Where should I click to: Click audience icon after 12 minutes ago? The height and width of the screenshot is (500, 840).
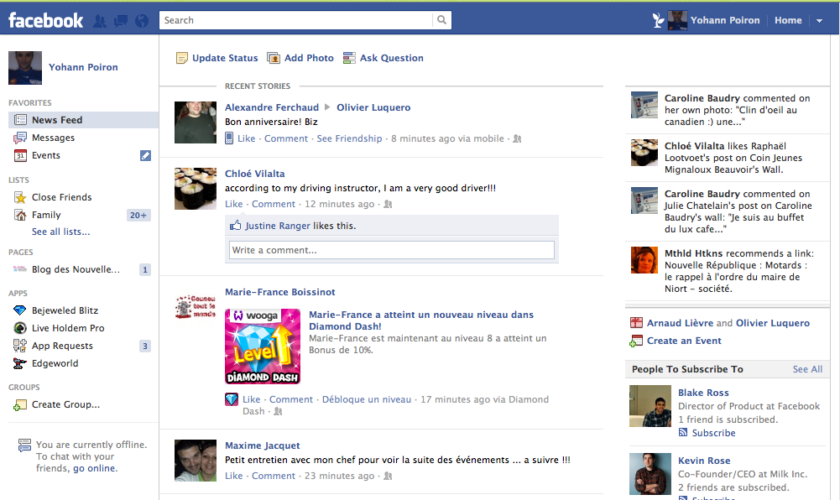[x=388, y=204]
